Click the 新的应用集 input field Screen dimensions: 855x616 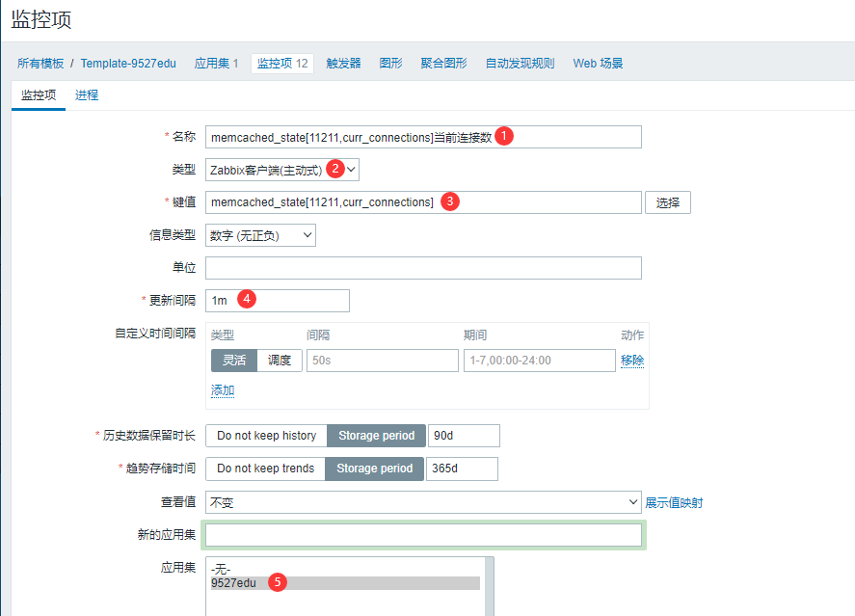coord(423,535)
